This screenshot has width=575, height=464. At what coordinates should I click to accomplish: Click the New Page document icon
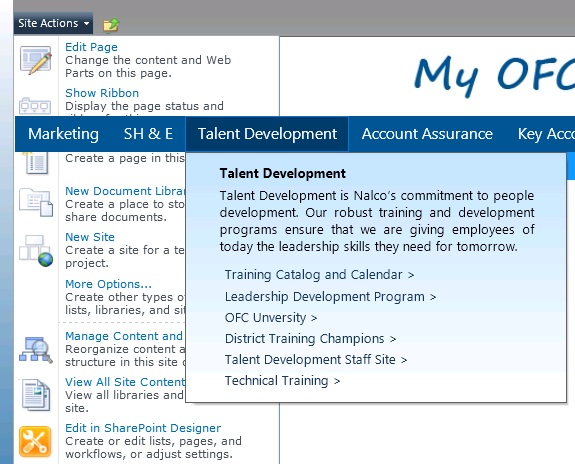[36, 163]
